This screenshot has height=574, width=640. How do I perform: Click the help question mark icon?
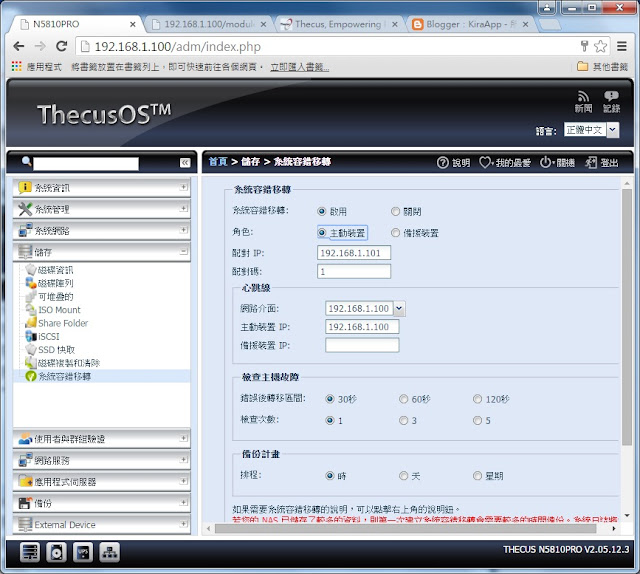click(x=442, y=163)
